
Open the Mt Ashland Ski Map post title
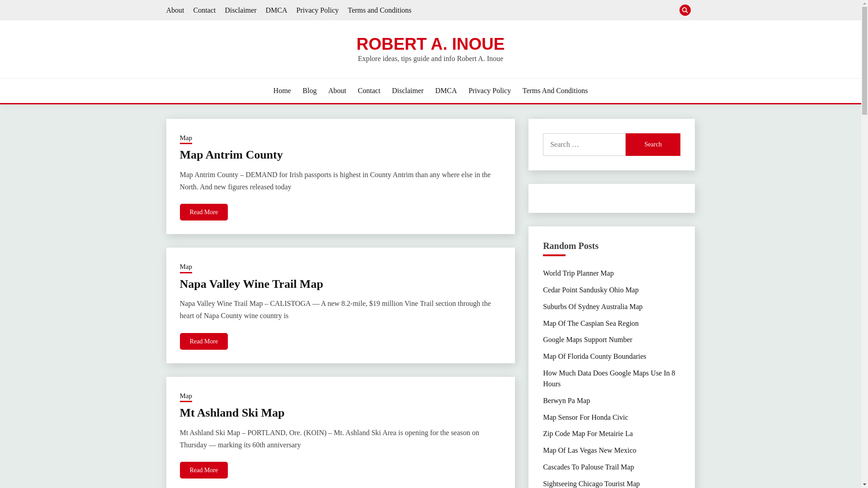232,413
